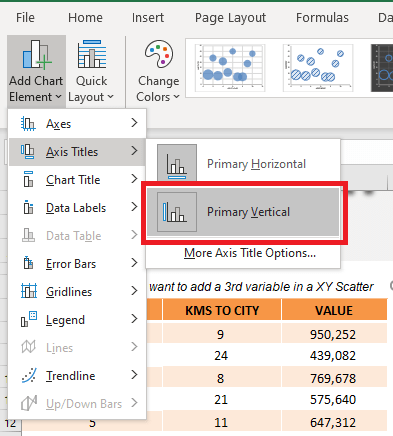Click the Gridlines icon in menu
The width and height of the screenshot is (393, 436).
coord(29,291)
